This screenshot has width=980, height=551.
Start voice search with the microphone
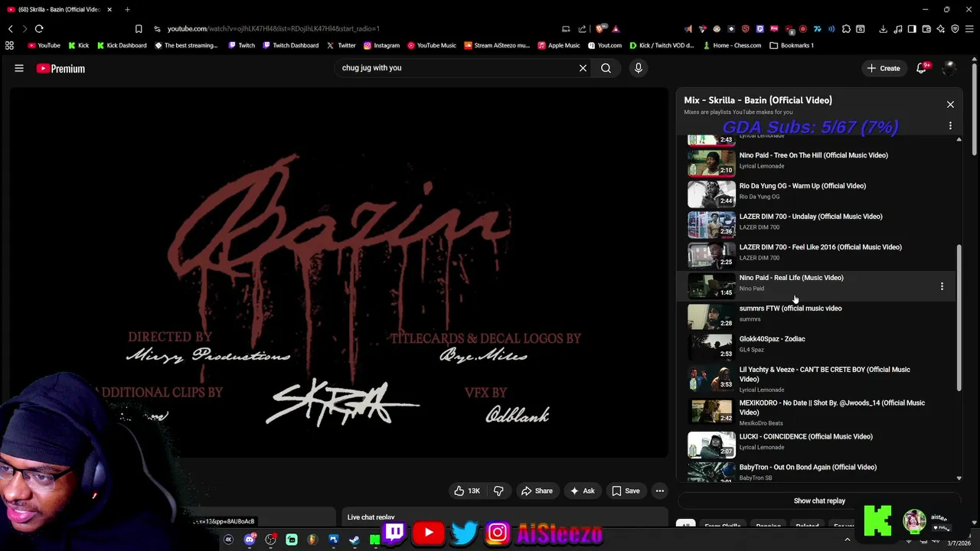[638, 68]
